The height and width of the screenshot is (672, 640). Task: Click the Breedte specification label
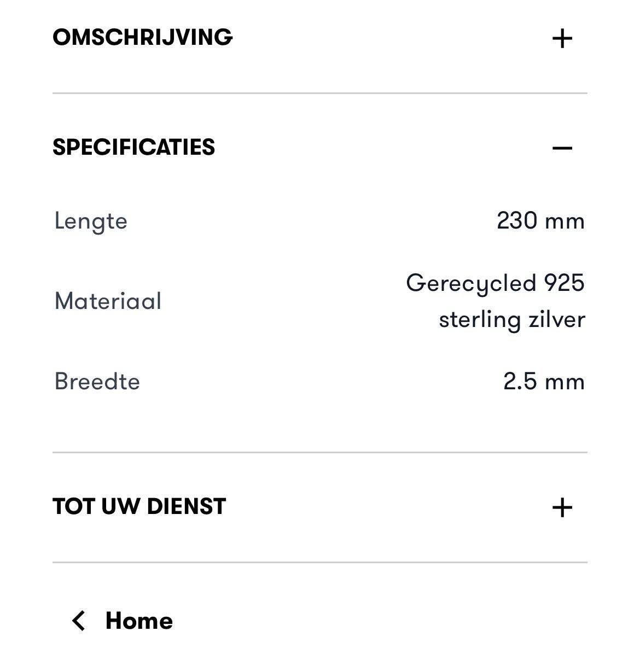pos(97,382)
